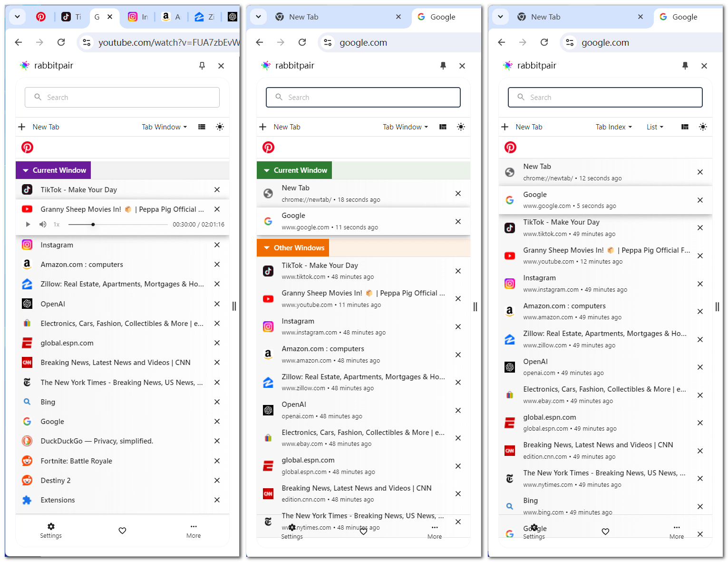Grab the resize handle of the left panel
This screenshot has height=562, width=728.
[234, 306]
